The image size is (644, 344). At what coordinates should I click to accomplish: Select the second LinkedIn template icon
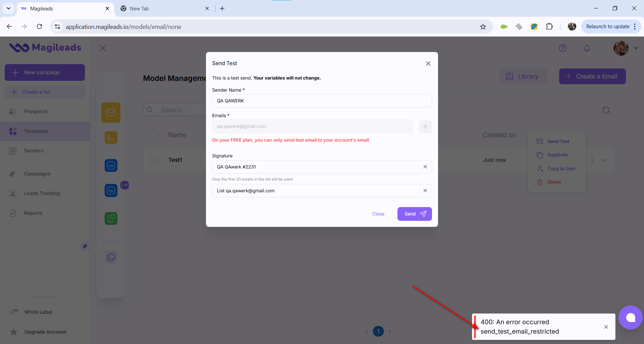[111, 191]
